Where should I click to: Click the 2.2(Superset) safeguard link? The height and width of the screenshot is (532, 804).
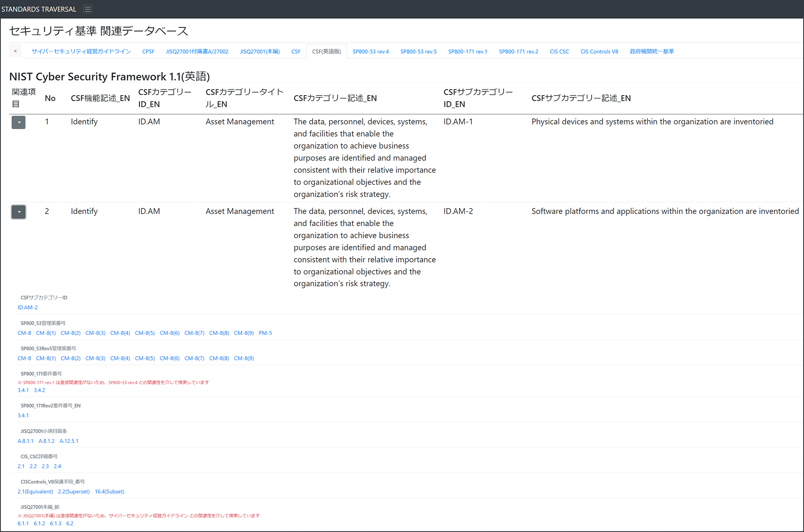pyautogui.click(x=74, y=491)
